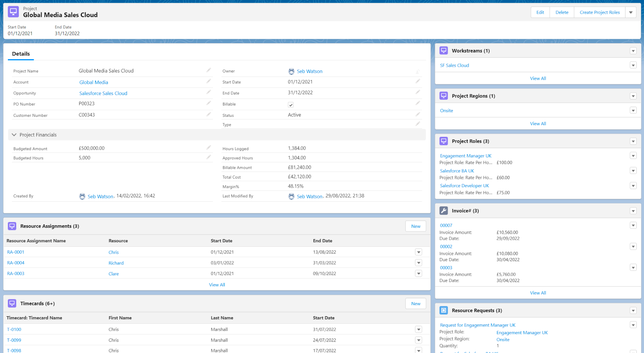Click the Resource Requests panel icon

[444, 310]
